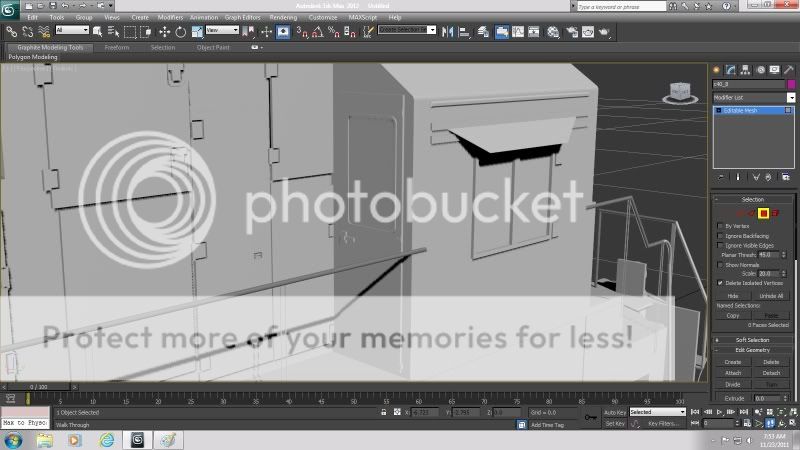Click the Align tool icon
Screen dimensions: 800x450
(464, 32)
